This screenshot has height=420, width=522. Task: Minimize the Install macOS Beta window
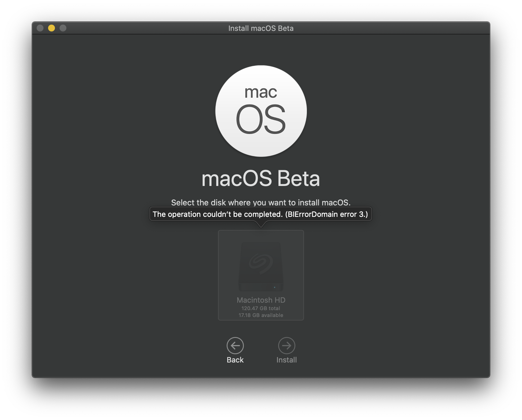coord(52,28)
